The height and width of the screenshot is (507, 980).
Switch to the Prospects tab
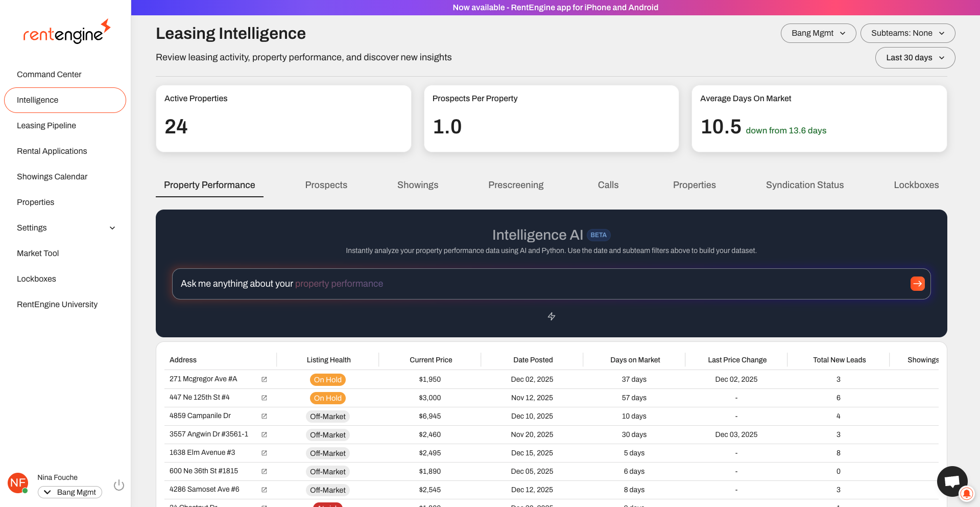326,185
